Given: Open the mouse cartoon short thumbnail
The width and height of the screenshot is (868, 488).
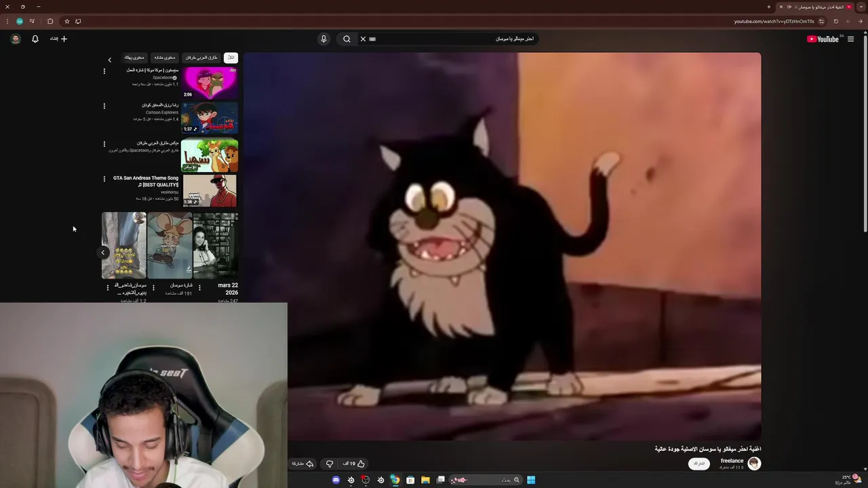Looking at the screenshot, I should tap(170, 245).
